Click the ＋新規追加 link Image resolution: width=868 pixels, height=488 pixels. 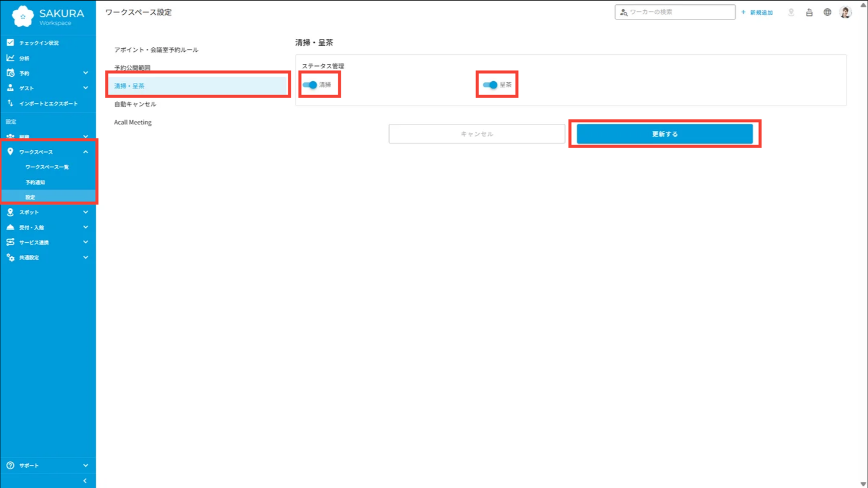coord(757,12)
